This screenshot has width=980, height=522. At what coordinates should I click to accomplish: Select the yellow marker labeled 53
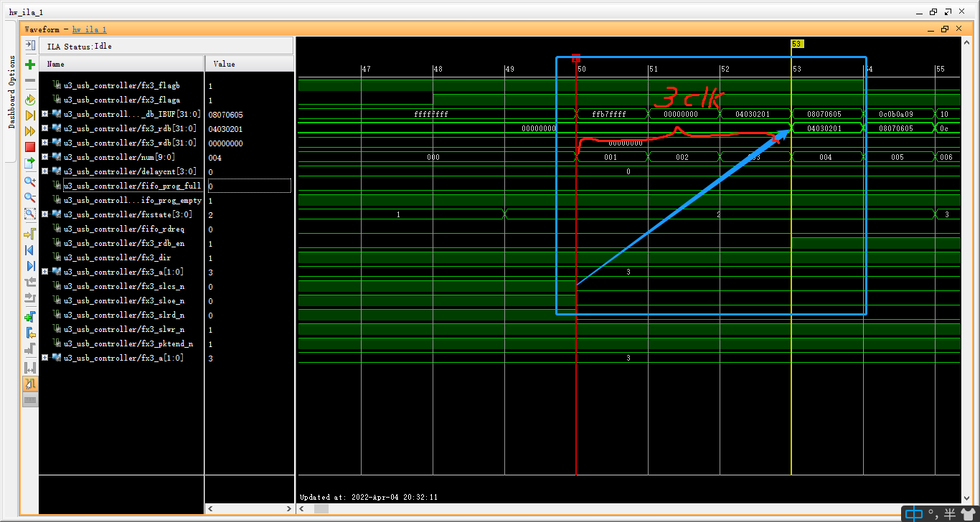pyautogui.click(x=796, y=43)
